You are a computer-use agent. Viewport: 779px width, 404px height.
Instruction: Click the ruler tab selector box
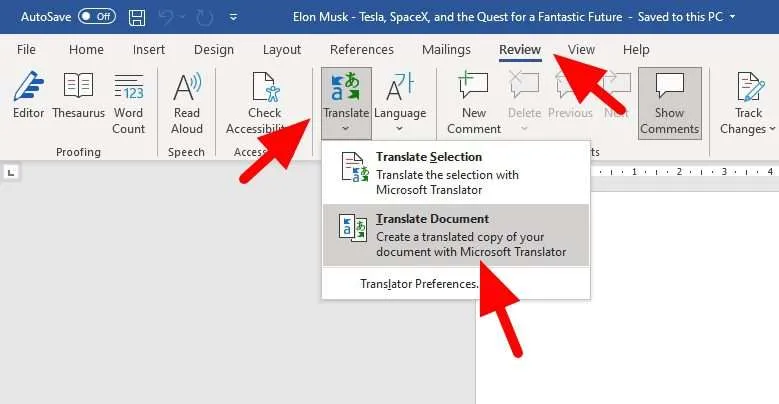pos(11,173)
